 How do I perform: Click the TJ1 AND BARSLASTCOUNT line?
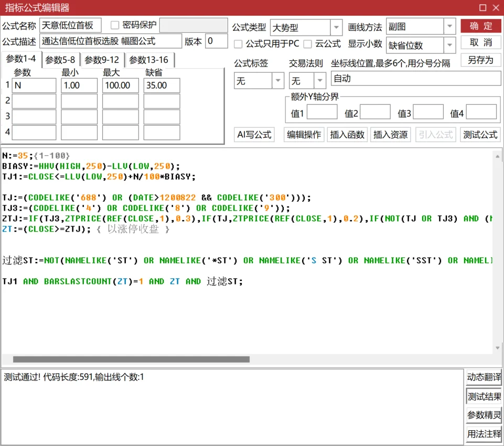click(x=122, y=281)
